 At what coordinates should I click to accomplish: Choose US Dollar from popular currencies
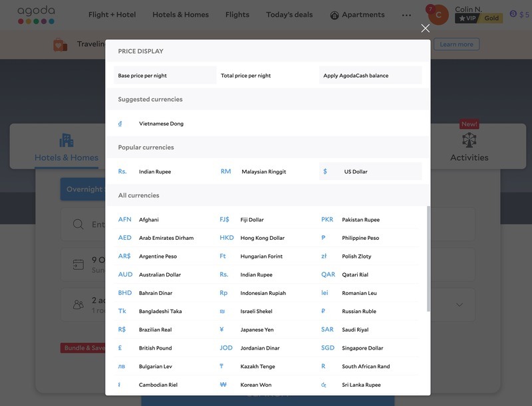coord(370,171)
